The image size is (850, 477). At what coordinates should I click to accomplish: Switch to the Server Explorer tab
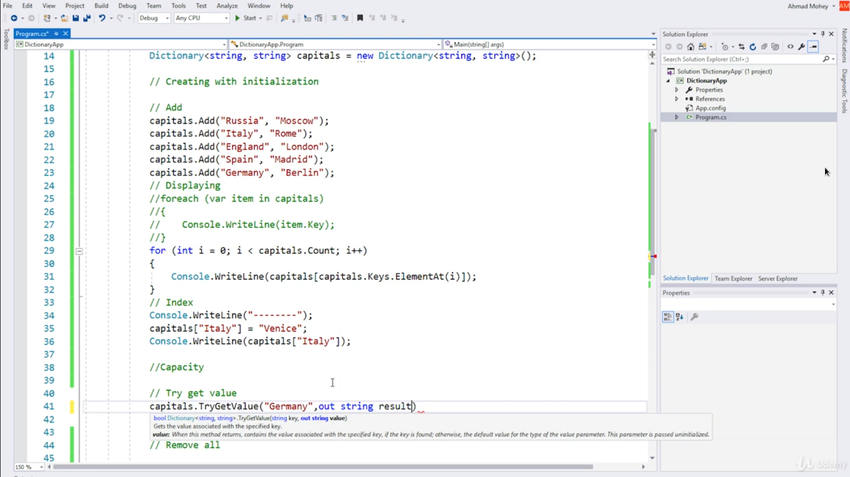tap(777, 279)
